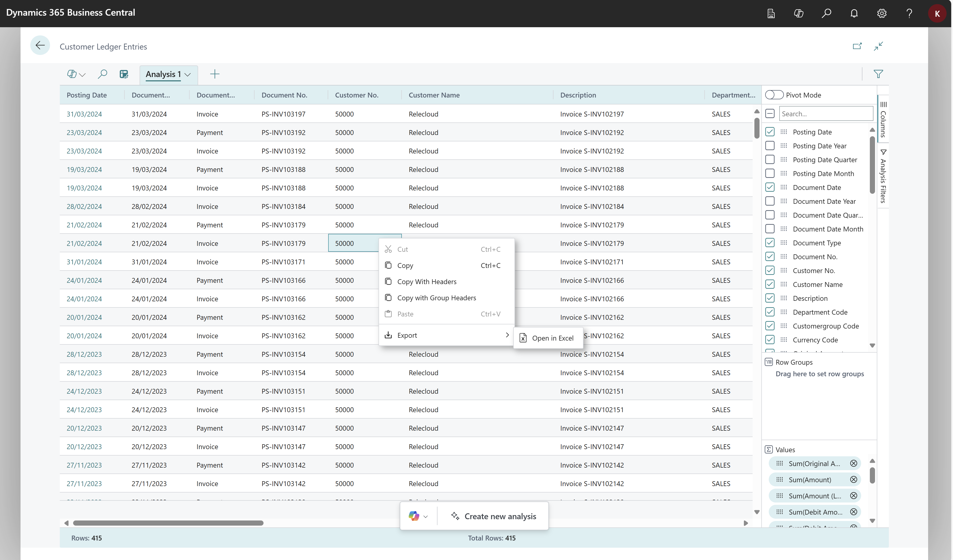This screenshot has height=560, width=953.
Task: Select Copy With Headers option
Action: pyautogui.click(x=426, y=281)
